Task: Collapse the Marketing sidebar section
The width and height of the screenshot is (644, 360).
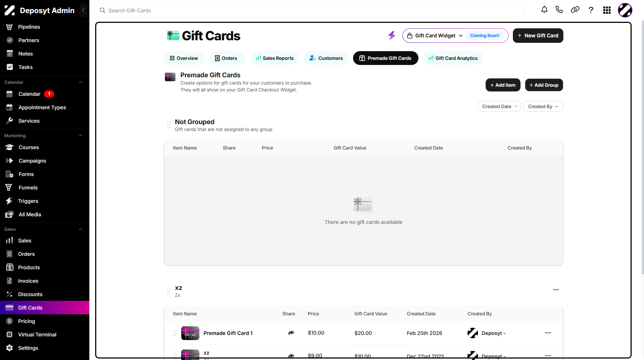Action: [x=81, y=136]
